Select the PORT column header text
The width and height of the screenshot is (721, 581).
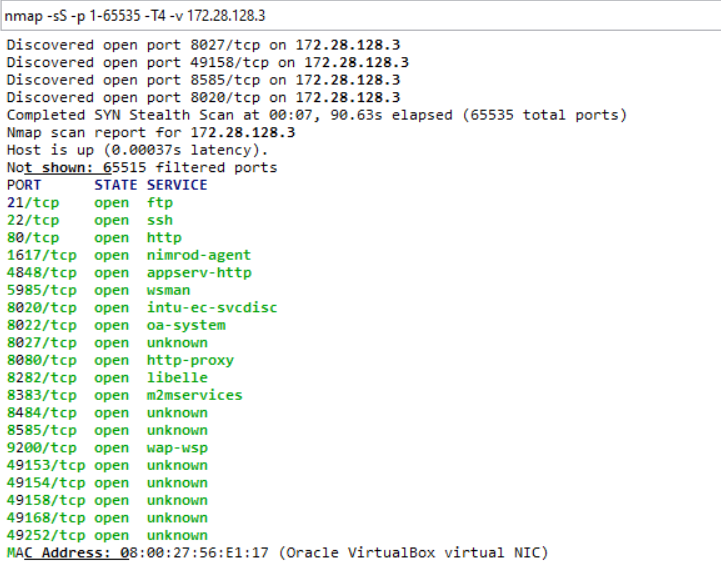(24, 185)
